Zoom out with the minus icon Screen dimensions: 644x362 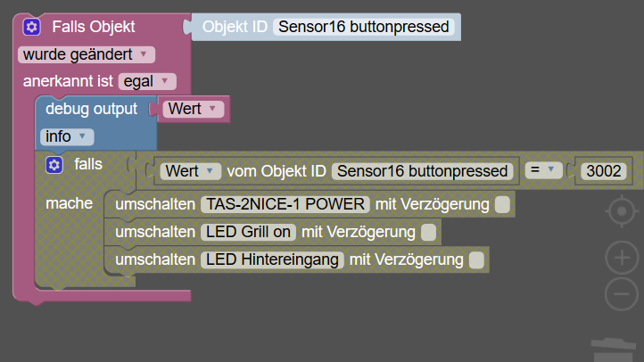pos(622,294)
